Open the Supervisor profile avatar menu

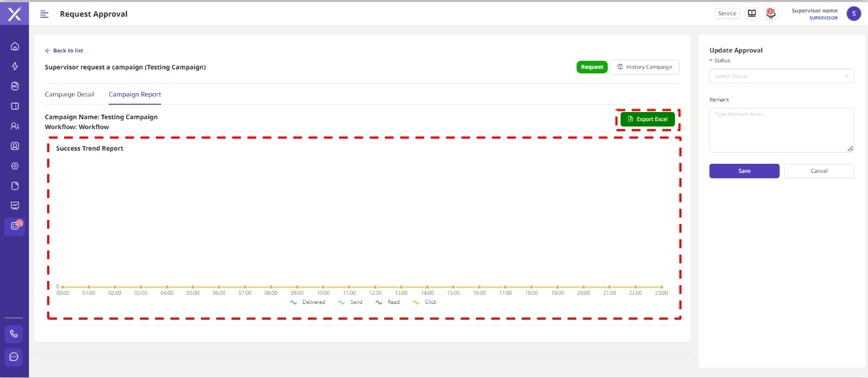[853, 14]
